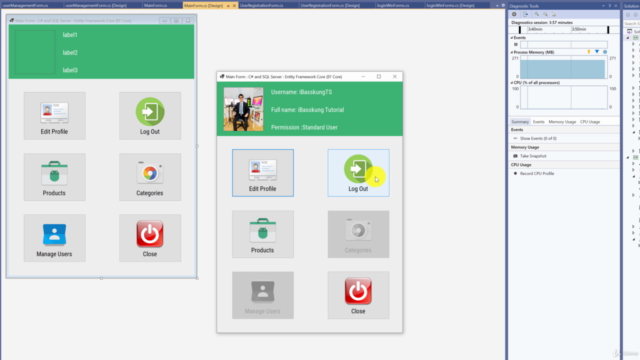Reset the diagnostics timeline view
Viewport: 640px width, 360px height.
click(554, 14)
